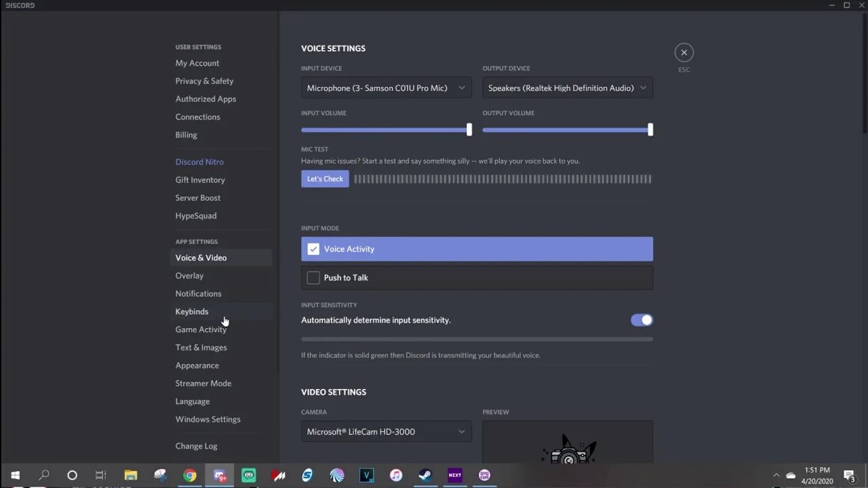Go to Authorized Apps
This screenshot has height=488, width=868.
click(205, 99)
